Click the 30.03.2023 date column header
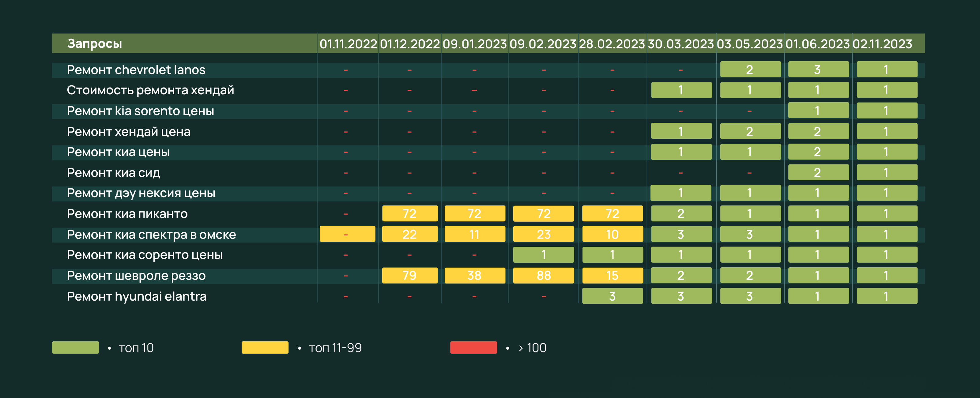Viewport: 980px width, 398px height. click(x=680, y=44)
